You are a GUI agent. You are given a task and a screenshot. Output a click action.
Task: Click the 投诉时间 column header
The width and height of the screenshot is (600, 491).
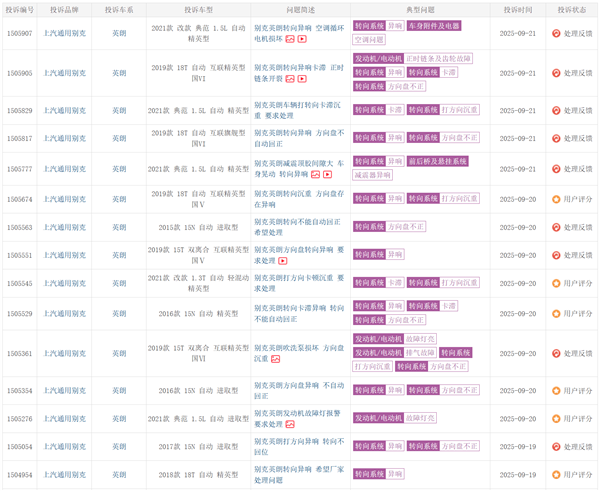click(518, 8)
